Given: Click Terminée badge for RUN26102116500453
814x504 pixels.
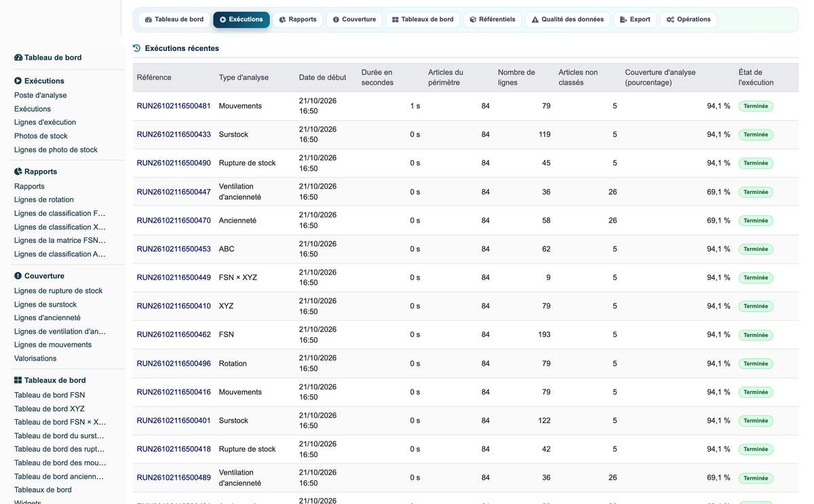Looking at the screenshot, I should click(x=756, y=249).
